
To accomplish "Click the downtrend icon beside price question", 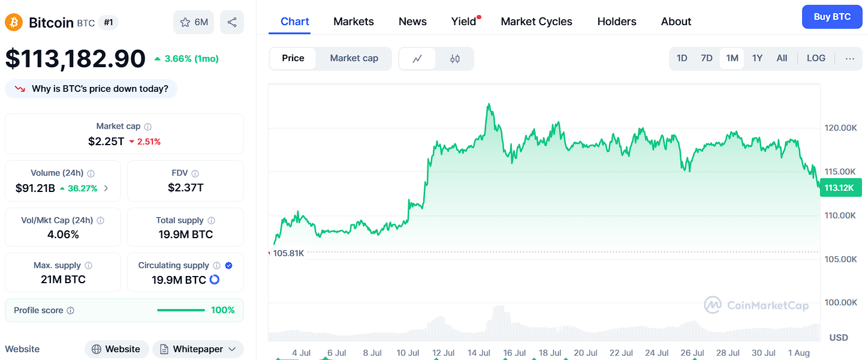I will 20,89.
